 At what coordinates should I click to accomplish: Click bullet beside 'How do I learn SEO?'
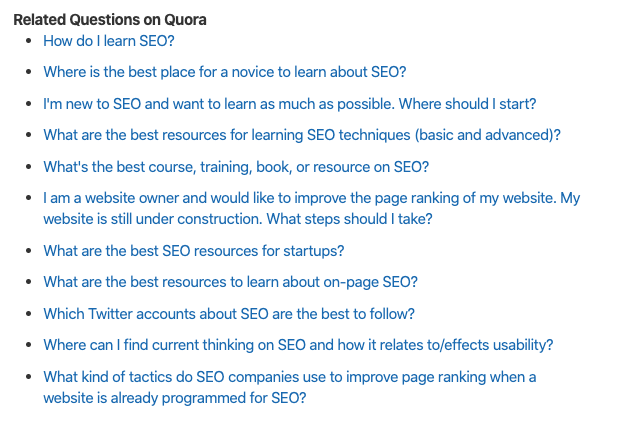29,41
